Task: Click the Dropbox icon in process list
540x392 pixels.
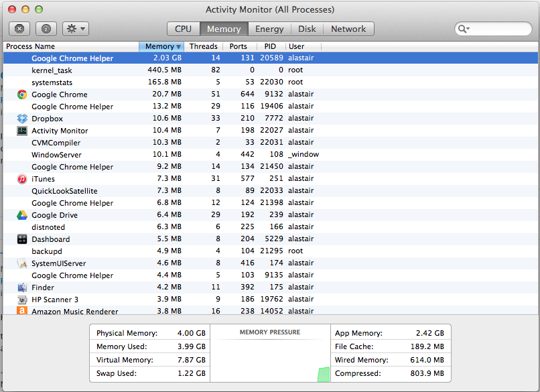Action: tap(22, 119)
